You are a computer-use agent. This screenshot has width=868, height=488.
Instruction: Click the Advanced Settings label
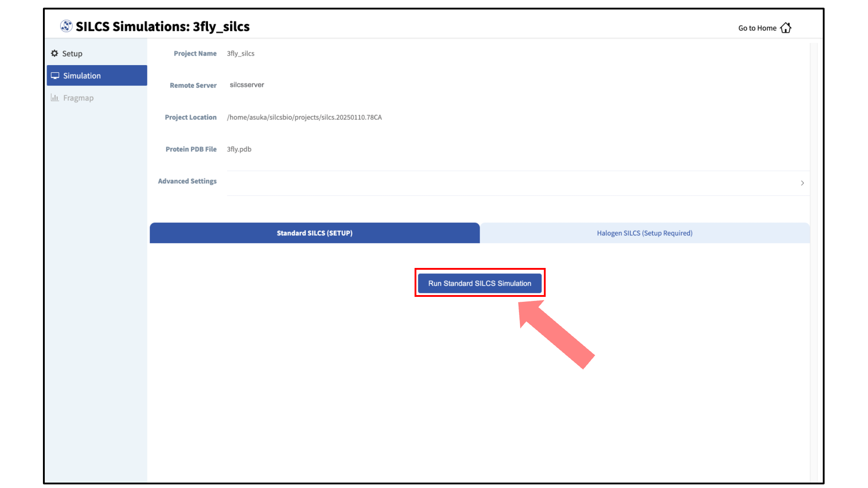(187, 181)
